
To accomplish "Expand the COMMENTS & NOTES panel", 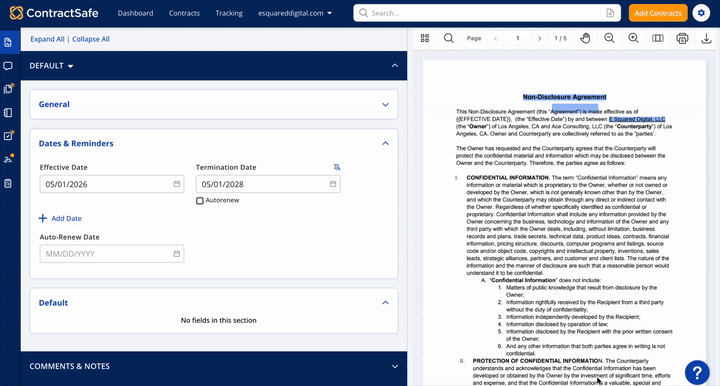I will [x=394, y=366].
